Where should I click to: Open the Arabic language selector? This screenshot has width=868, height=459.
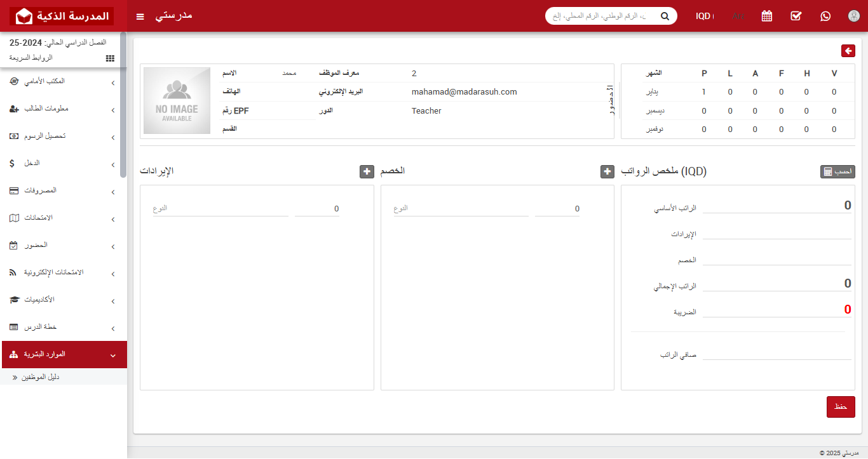pos(738,17)
